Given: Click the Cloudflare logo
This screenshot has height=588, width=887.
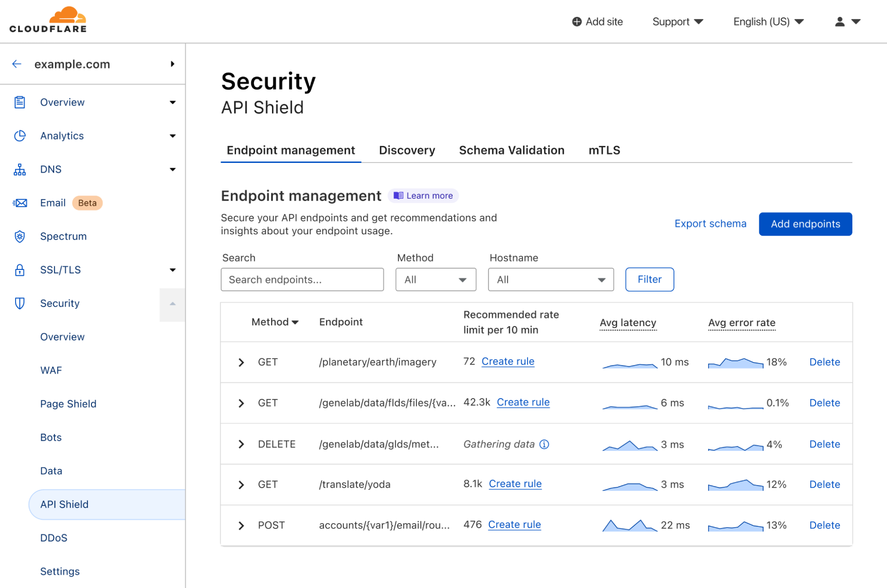Looking at the screenshot, I should 48,20.
